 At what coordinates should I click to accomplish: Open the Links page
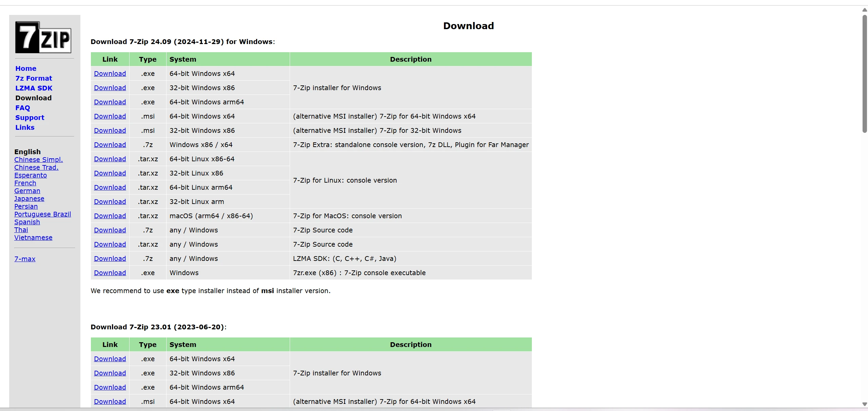tap(25, 127)
